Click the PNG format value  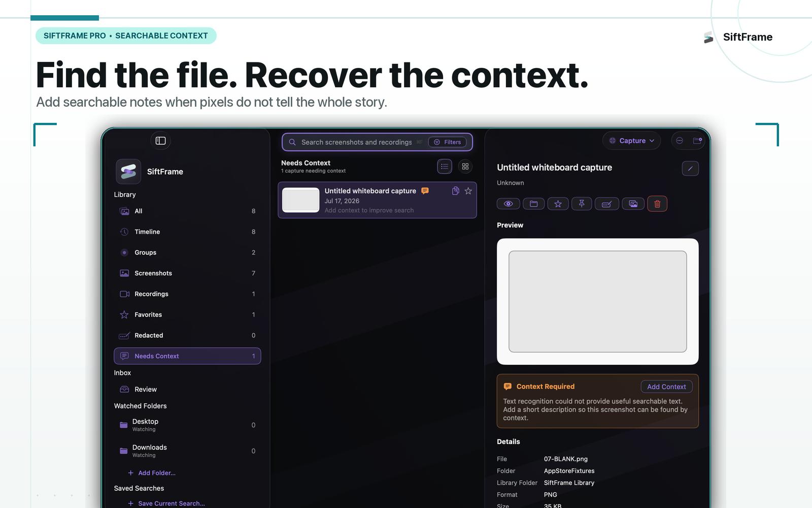[x=551, y=495]
